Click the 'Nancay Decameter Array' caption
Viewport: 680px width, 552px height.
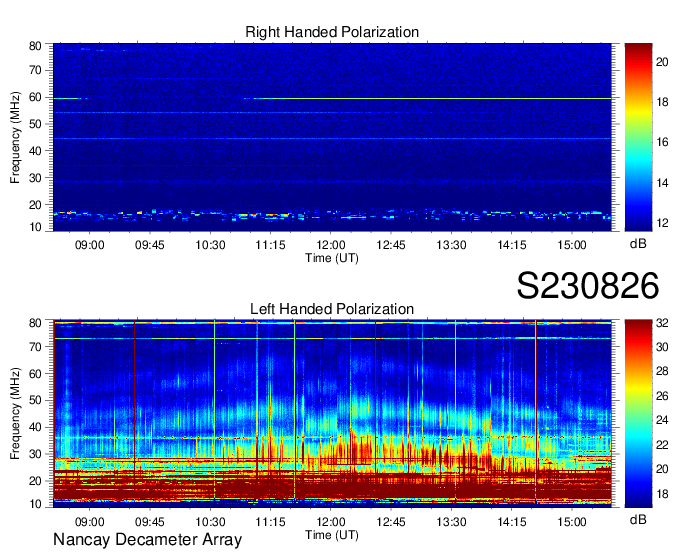pos(147,540)
